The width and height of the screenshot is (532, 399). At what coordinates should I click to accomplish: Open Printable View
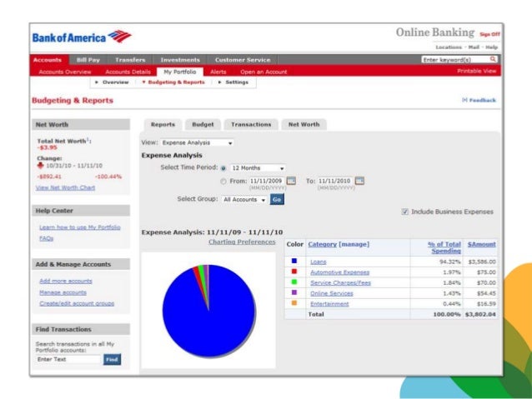click(477, 71)
